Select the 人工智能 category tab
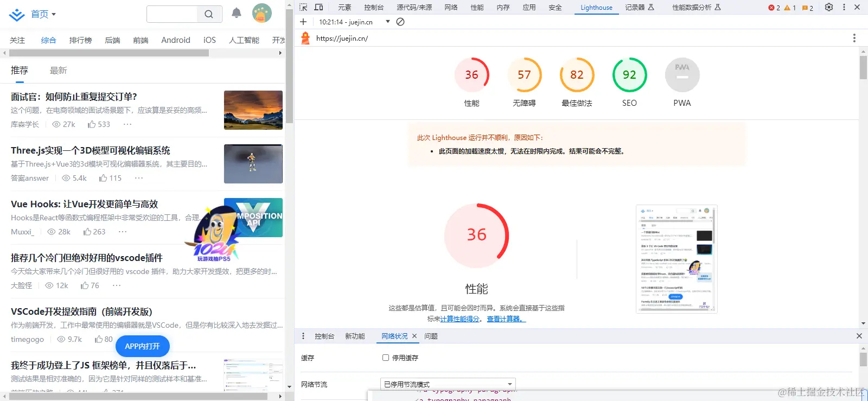The image size is (868, 401). [244, 40]
